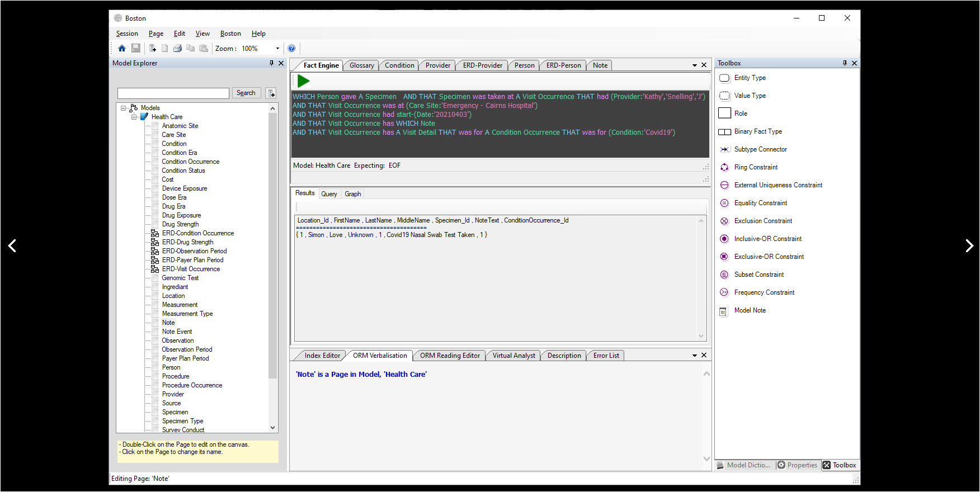980x492 pixels.
Task: Open the Help menu
Action: [x=258, y=34]
